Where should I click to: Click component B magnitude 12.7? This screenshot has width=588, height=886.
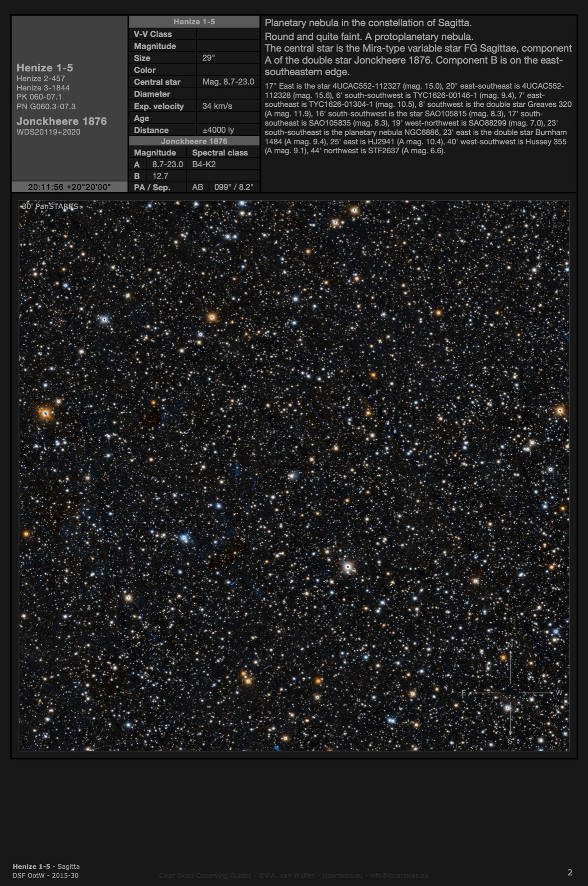pyautogui.click(x=160, y=176)
